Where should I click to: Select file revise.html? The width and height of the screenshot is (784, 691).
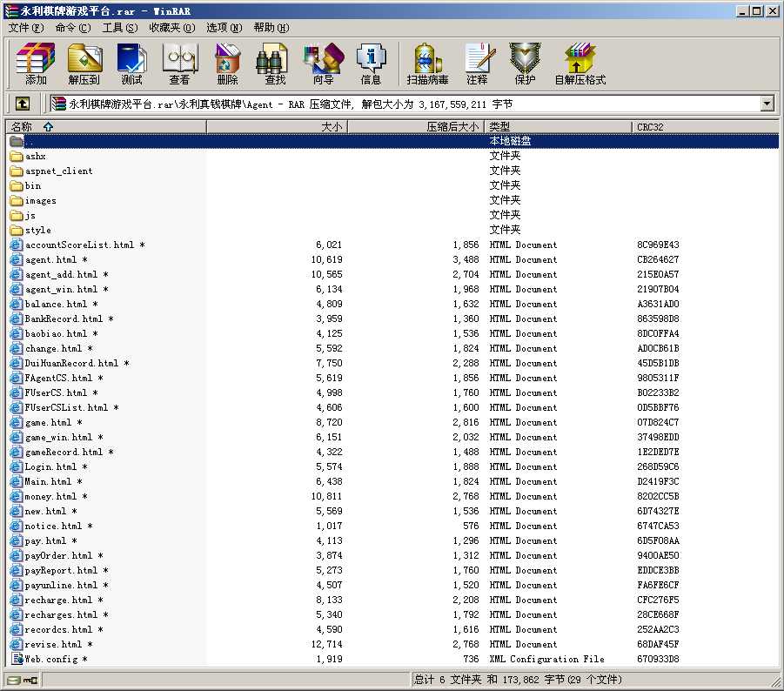coord(53,644)
